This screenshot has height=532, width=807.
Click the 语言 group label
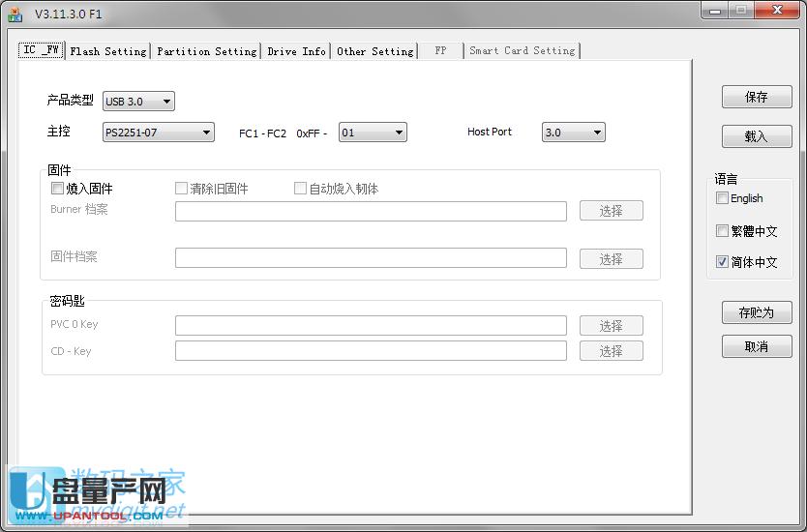(x=726, y=179)
